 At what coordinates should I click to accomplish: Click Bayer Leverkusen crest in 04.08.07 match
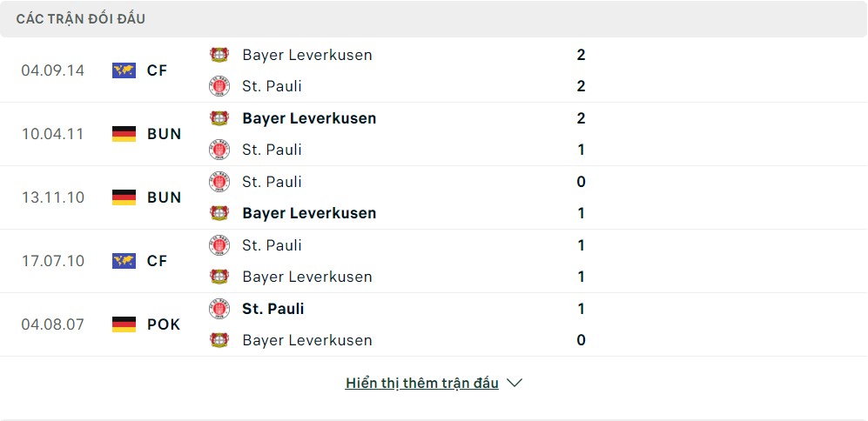pyautogui.click(x=219, y=340)
